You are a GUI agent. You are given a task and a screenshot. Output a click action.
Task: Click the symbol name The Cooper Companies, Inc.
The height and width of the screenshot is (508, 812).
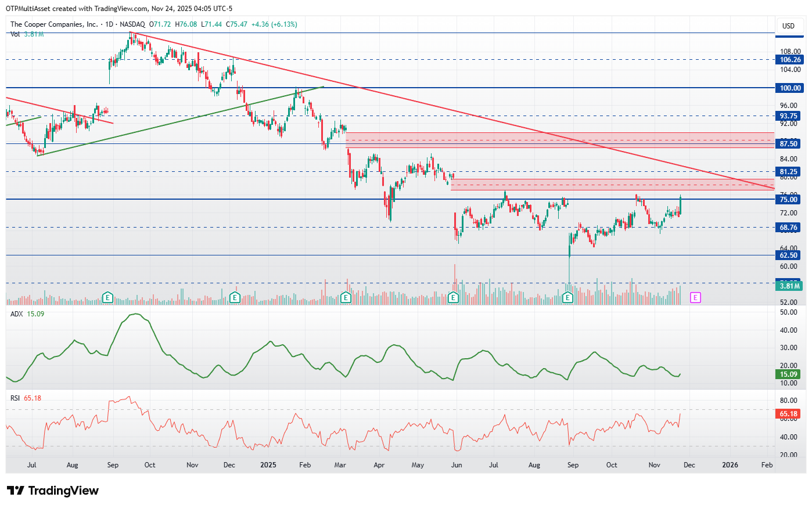point(54,24)
